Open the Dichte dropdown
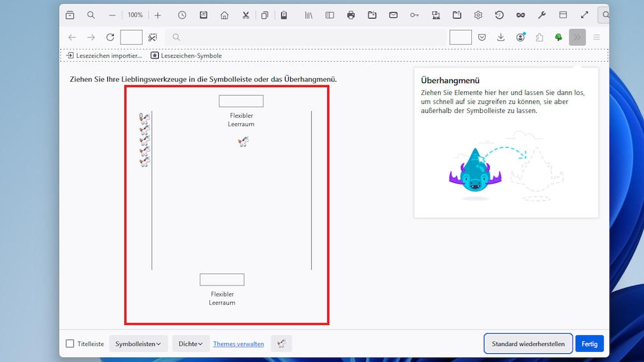This screenshot has height=362, width=644. [191, 344]
